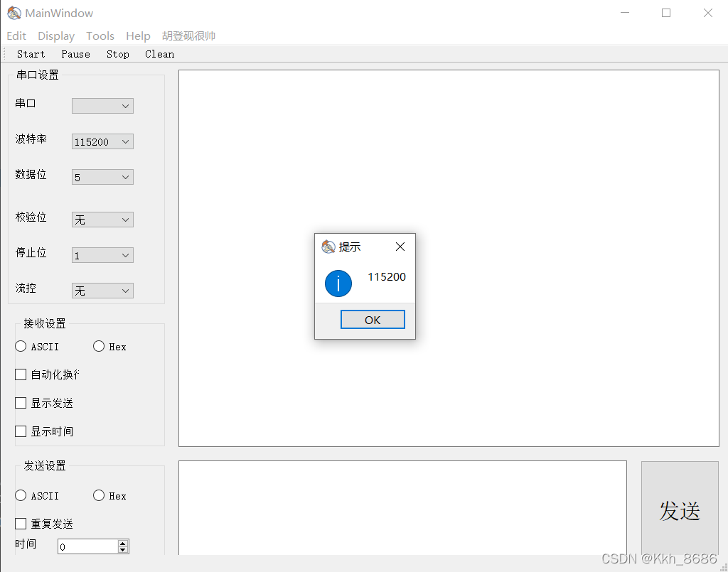Viewport: 728px width, 572px height.
Task: Enable the 重复发送 checkbox
Action: click(x=44, y=524)
